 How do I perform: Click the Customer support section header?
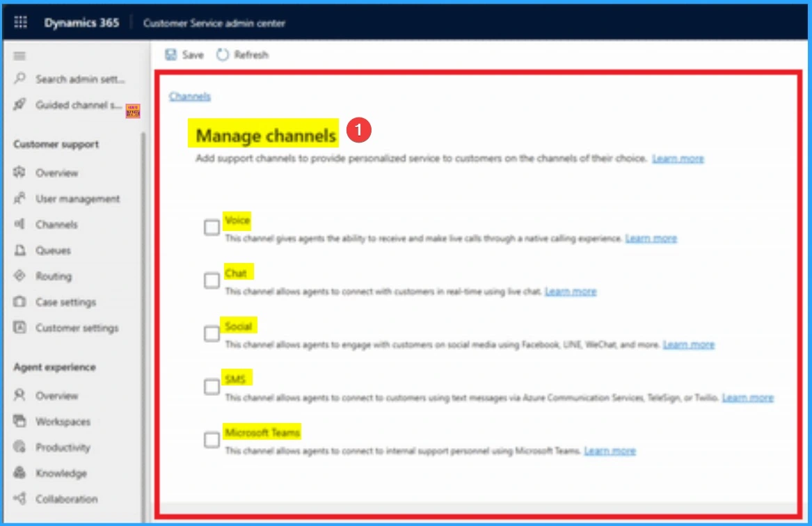[x=56, y=145]
